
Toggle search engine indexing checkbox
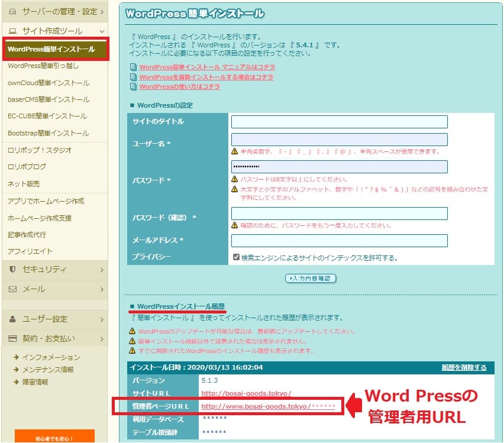point(236,257)
